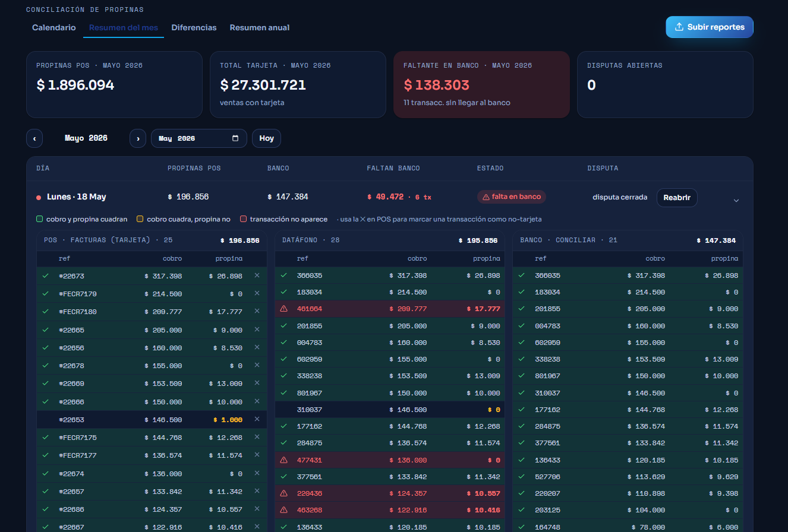
Task: Click ref 136433 in the Banco table
Action: [x=547, y=460]
